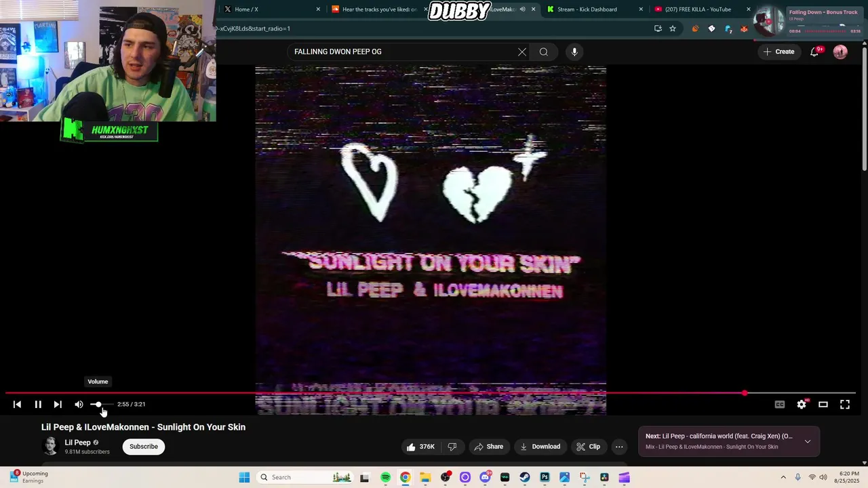The height and width of the screenshot is (488, 868).
Task: Expand the Next up mix panel chevron
Action: 808,441
